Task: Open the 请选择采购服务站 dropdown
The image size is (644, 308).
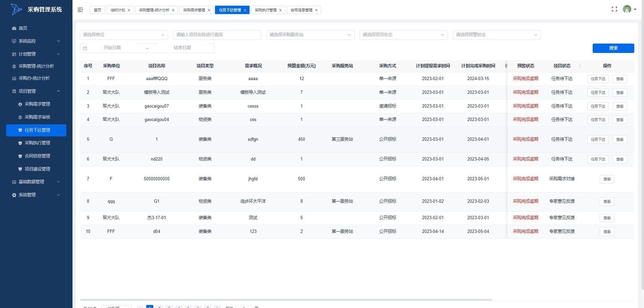Action: click(310, 35)
